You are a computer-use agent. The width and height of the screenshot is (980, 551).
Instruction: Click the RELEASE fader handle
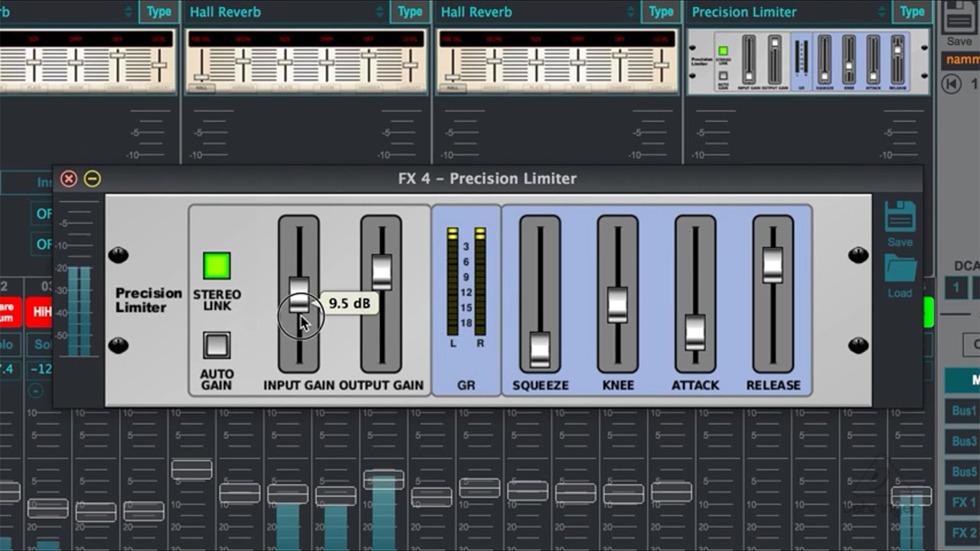tap(773, 266)
